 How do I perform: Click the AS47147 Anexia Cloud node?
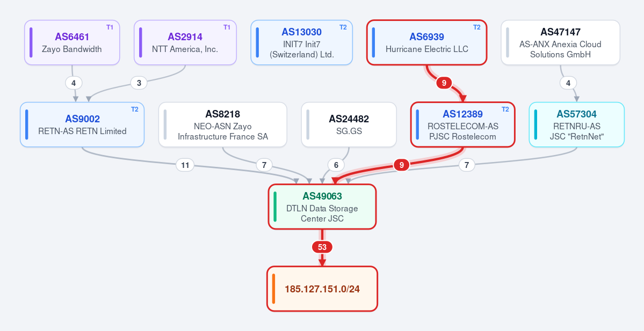click(x=560, y=43)
